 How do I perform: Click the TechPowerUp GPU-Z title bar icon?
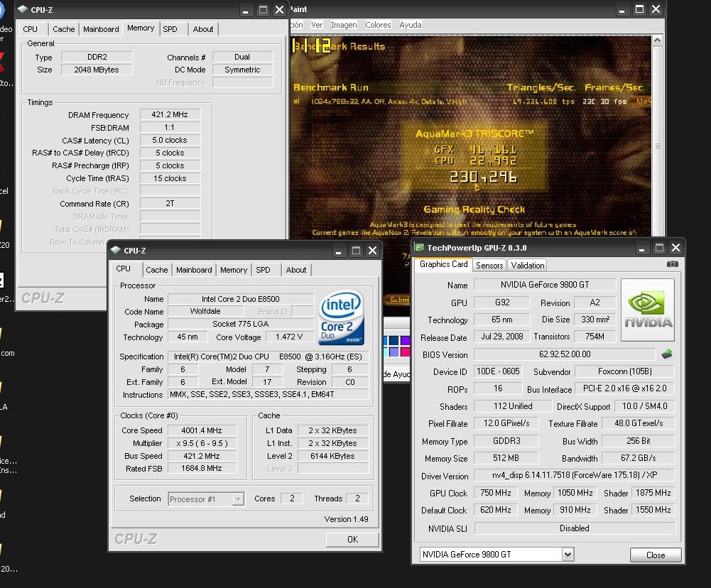click(x=419, y=248)
